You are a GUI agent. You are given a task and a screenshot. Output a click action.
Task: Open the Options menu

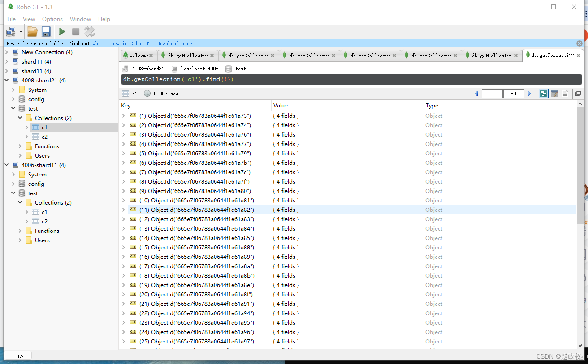pos(52,19)
